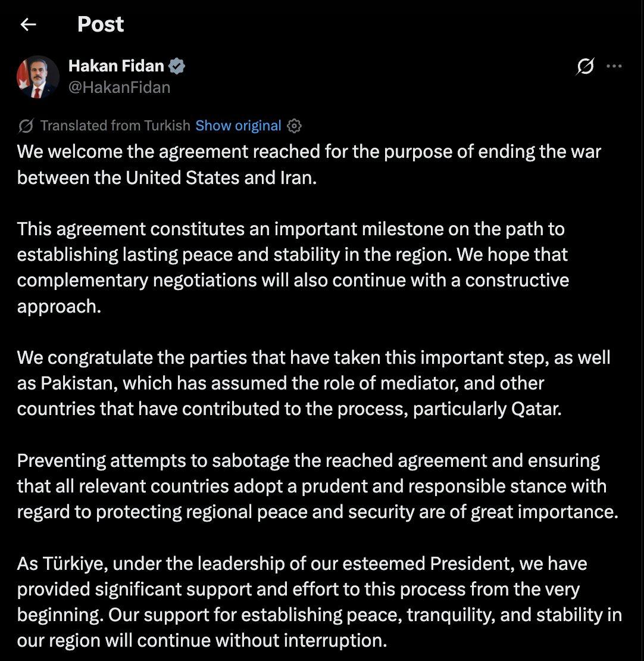The height and width of the screenshot is (661, 644).
Task: Select paragraph starting We welcome the agreement
Action: (x=309, y=164)
